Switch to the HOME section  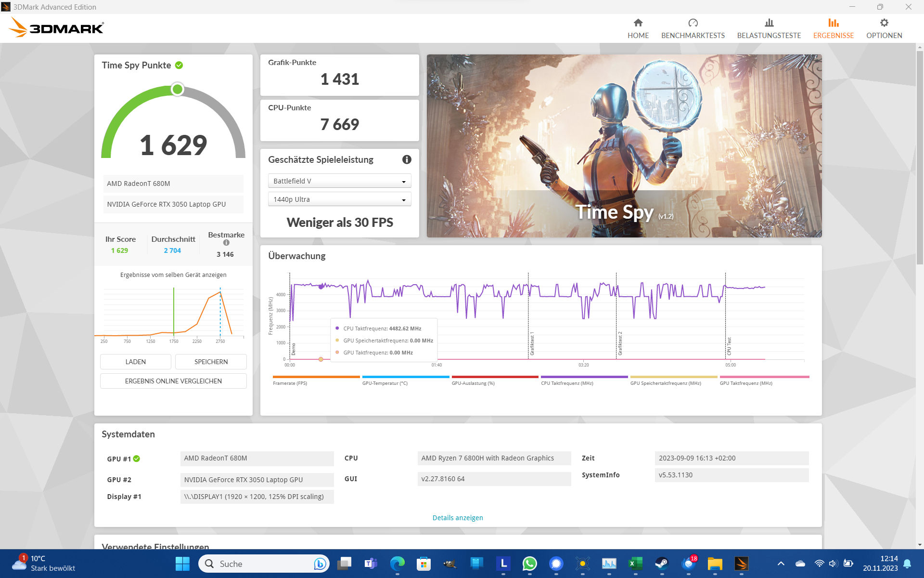[638, 35]
